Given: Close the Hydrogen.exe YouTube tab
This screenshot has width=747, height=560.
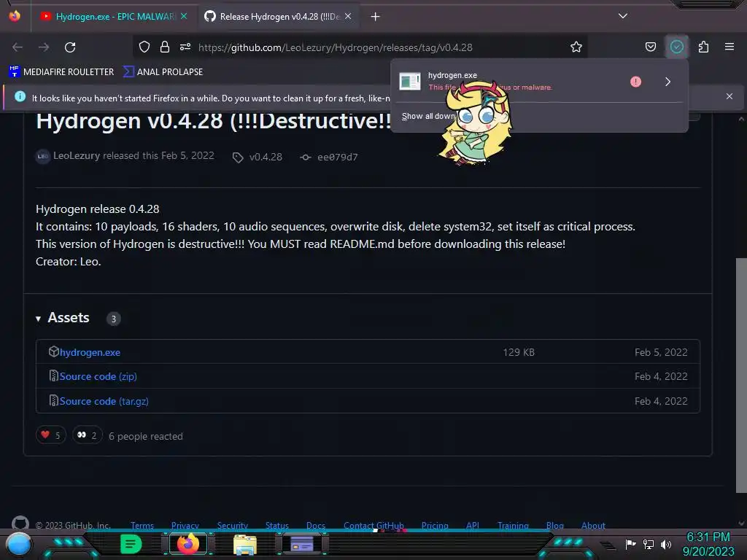Looking at the screenshot, I should click(x=184, y=16).
